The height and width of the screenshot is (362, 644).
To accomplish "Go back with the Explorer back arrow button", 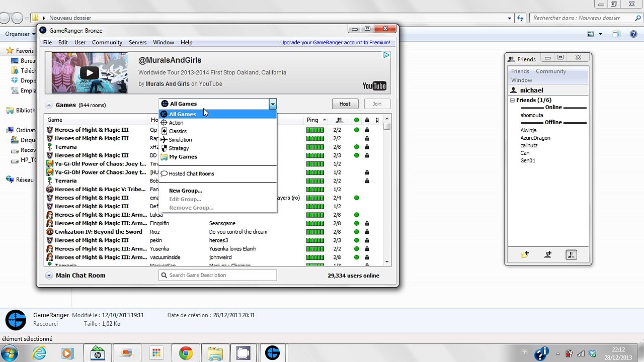I will click(5, 18).
